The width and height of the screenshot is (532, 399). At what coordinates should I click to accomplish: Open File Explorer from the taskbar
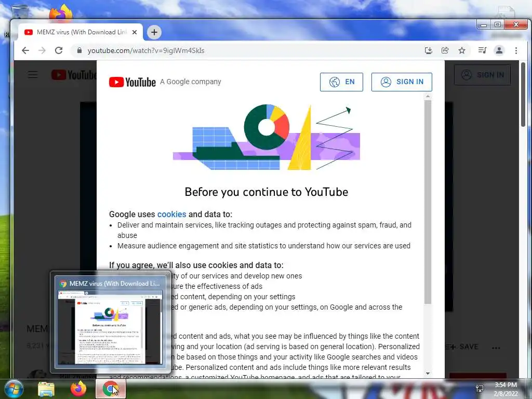tap(46, 389)
